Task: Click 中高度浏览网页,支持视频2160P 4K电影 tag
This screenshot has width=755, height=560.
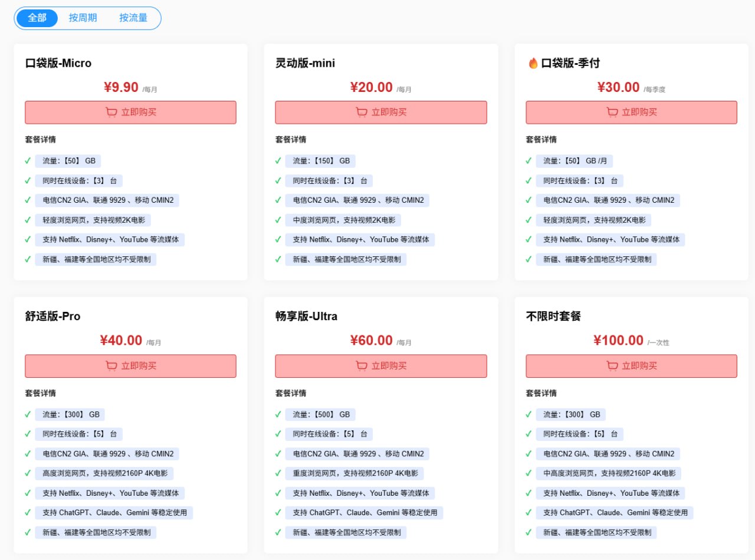Action: (609, 473)
